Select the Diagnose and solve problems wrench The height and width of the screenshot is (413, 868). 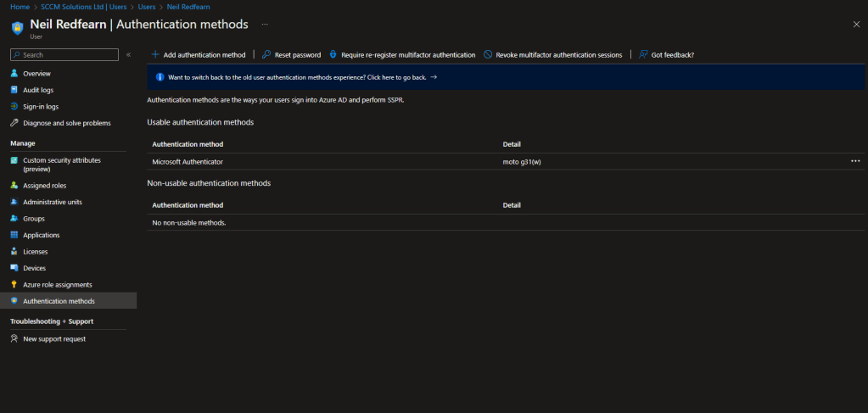tap(14, 123)
